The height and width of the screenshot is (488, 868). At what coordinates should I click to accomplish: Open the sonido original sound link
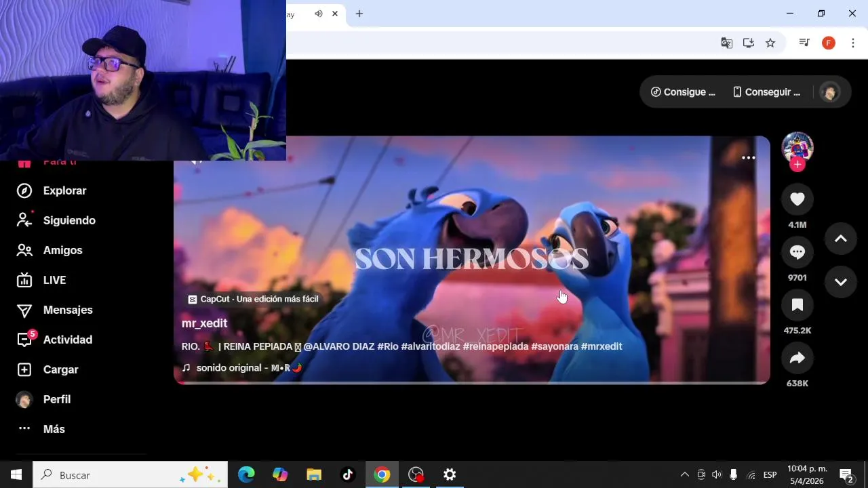coord(241,368)
